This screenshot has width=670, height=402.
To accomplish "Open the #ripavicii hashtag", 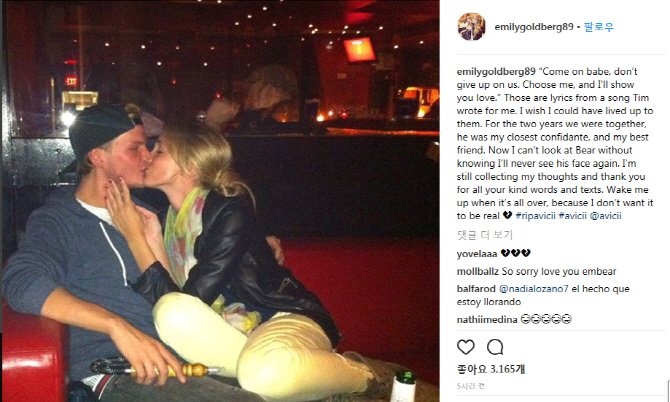I will tap(535, 216).
